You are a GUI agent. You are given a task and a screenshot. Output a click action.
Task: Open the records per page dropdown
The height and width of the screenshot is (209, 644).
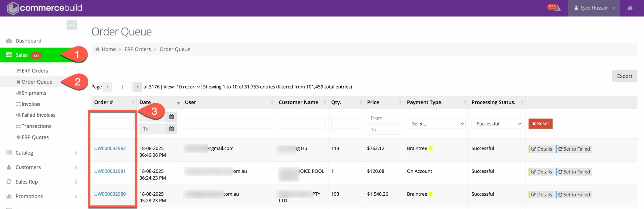click(x=188, y=87)
